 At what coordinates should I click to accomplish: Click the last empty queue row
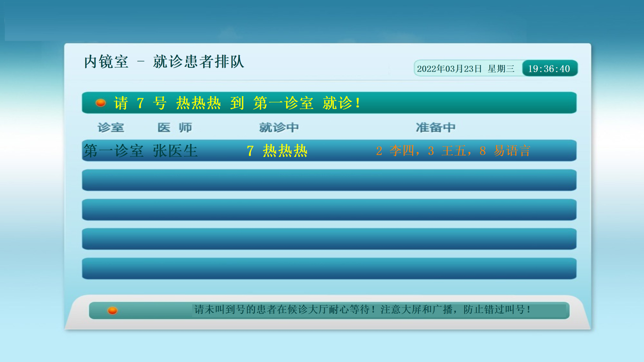point(329,268)
